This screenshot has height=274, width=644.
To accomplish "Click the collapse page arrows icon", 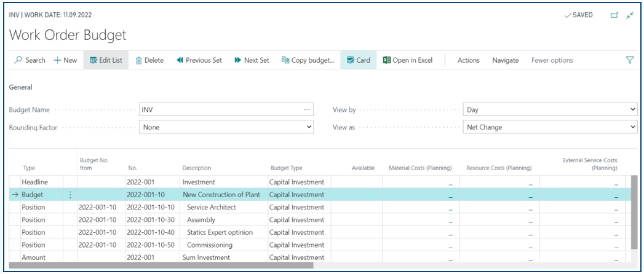I will pyautogui.click(x=630, y=15).
